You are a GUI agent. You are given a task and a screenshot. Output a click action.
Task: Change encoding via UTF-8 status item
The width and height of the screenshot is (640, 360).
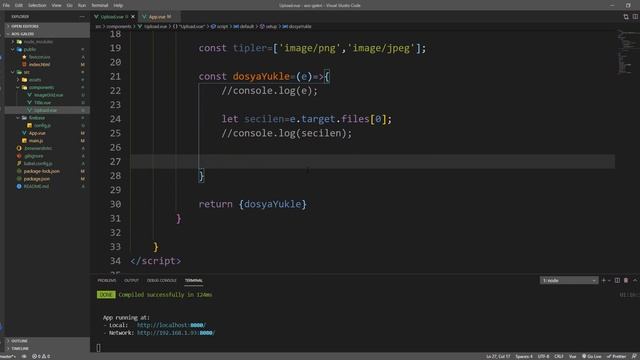tap(543, 357)
